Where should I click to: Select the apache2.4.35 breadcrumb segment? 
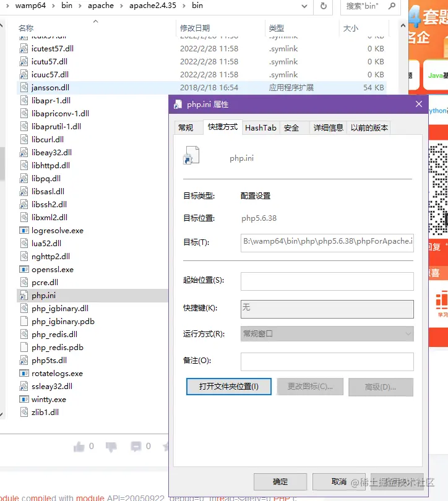point(153,6)
